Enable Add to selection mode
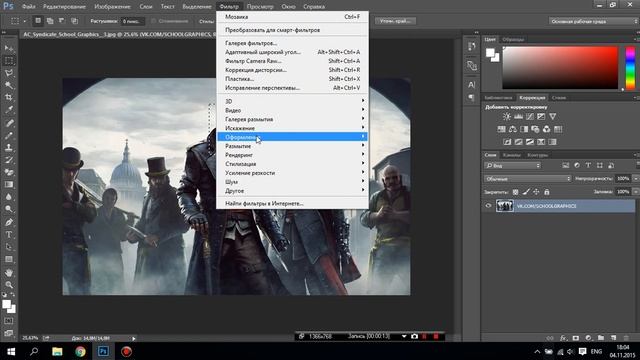Viewport: 640px width, 360px height. pos(50,21)
